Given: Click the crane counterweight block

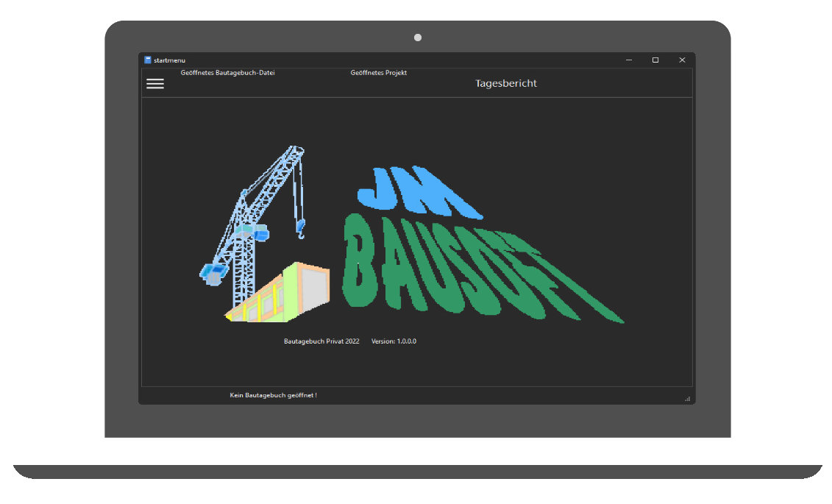Looking at the screenshot, I should coord(213,274).
